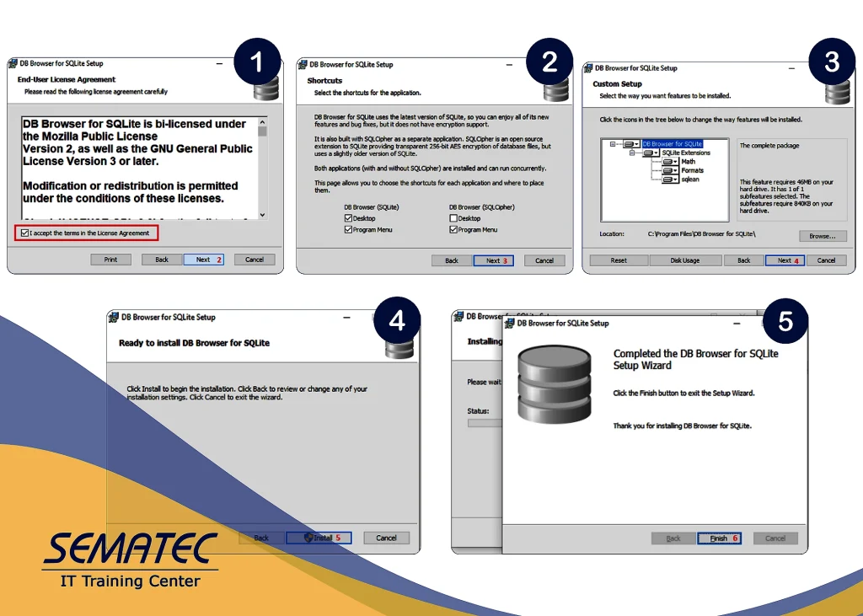Open Disk Usage in Custom Setup

[685, 261]
